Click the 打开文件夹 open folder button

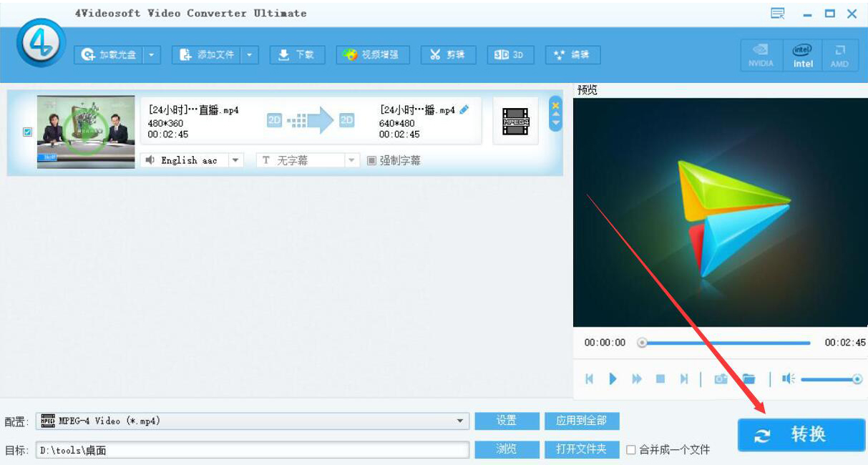[x=582, y=449]
